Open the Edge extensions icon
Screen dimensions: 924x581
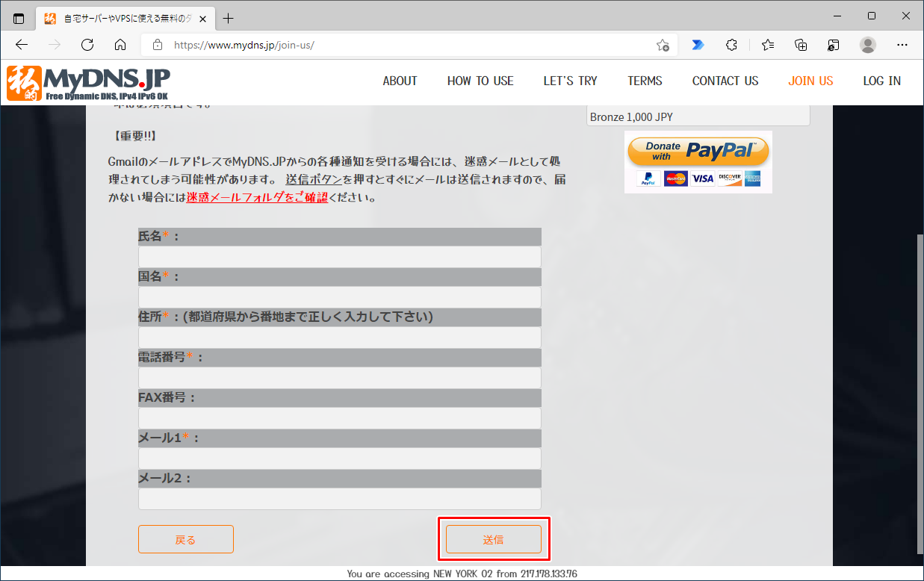[x=731, y=45]
